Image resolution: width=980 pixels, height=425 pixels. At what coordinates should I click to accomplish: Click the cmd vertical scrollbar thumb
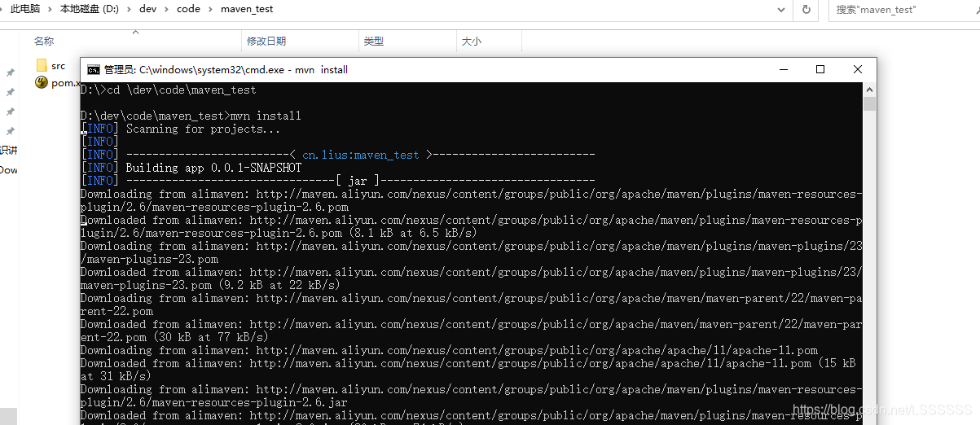tap(869, 103)
